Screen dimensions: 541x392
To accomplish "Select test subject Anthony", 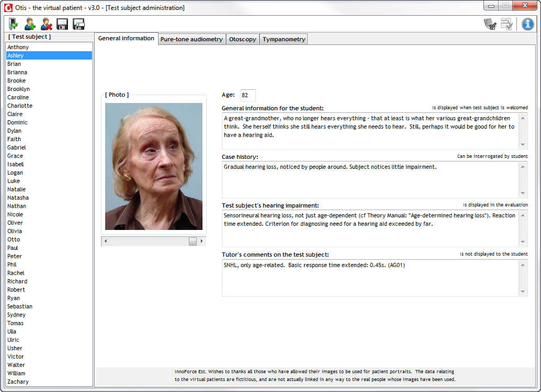I will [x=49, y=47].
